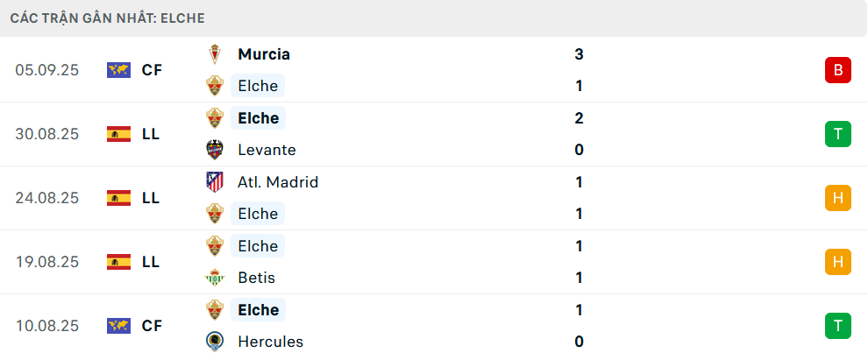Screen dimensions: 868x353
Task: Click the LL league label for 19.08.25
Action: pos(151,262)
